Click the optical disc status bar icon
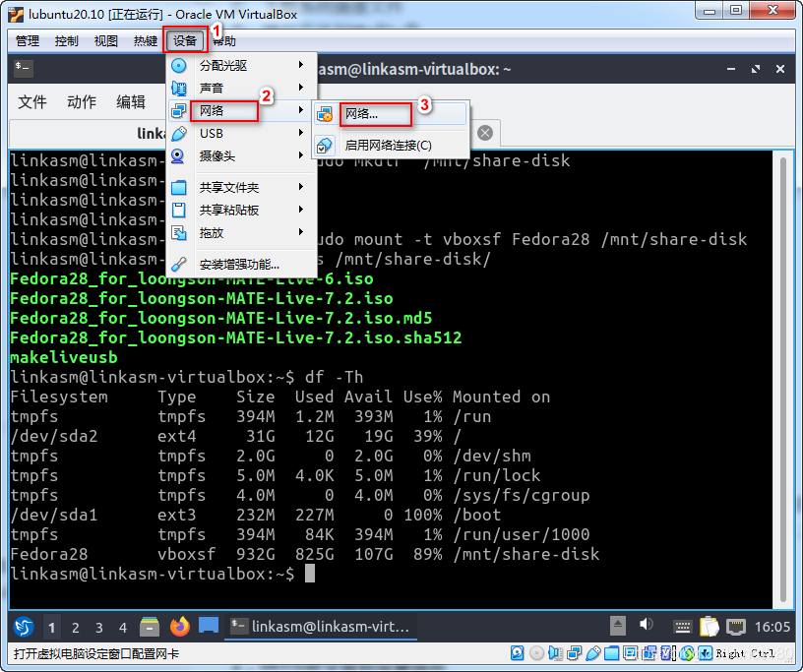 (536, 653)
